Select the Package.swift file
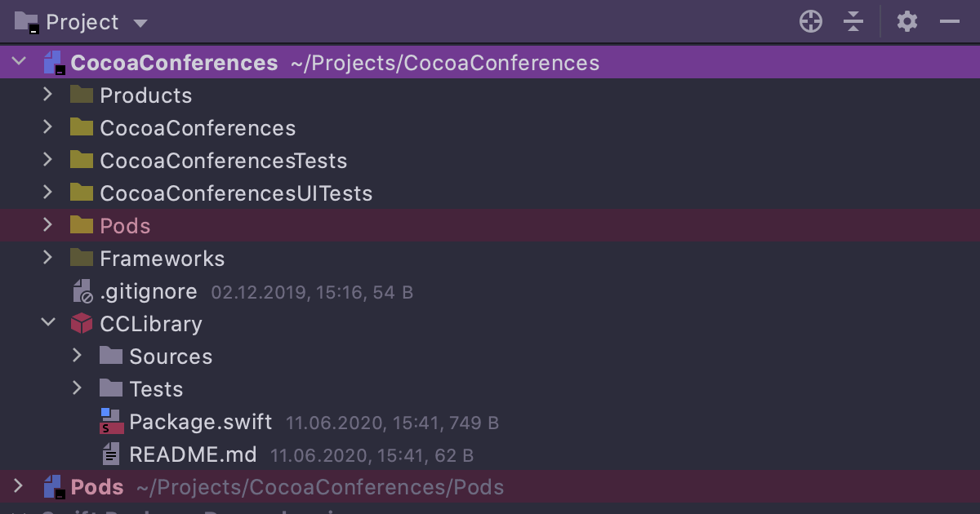This screenshot has width=980, height=514. 201,421
